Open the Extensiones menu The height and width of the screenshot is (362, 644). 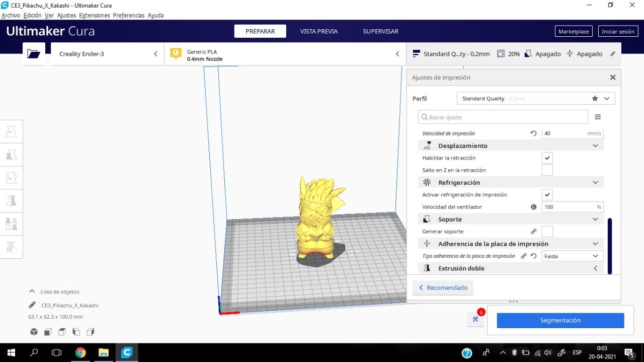(x=94, y=16)
